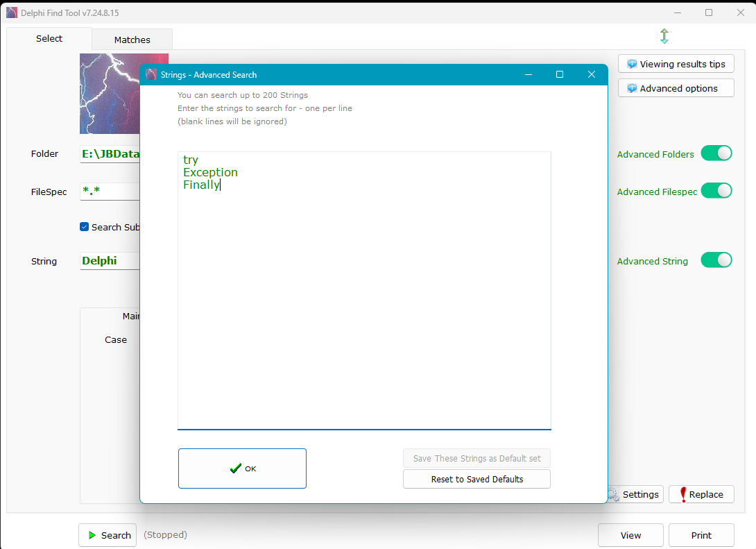The height and width of the screenshot is (549, 756).
Task: Click the green up-down arrow icon
Action: 664,36
